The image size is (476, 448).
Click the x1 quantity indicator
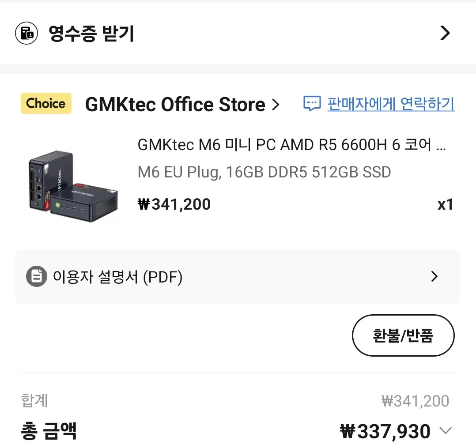click(x=445, y=204)
